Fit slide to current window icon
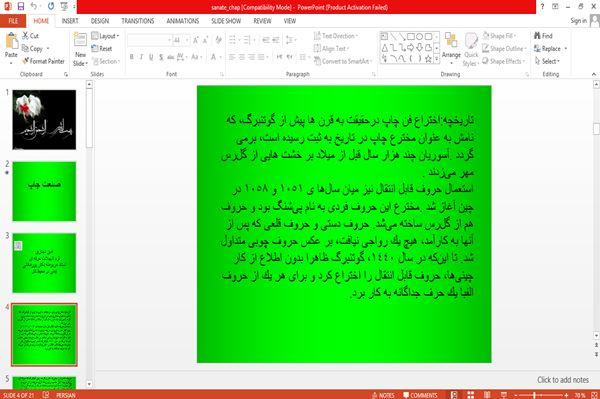 (x=594, y=395)
